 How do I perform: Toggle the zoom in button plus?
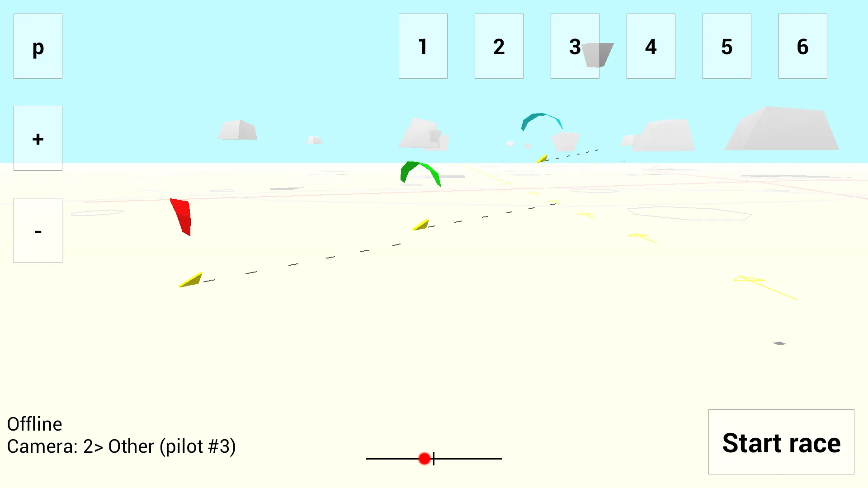point(38,138)
